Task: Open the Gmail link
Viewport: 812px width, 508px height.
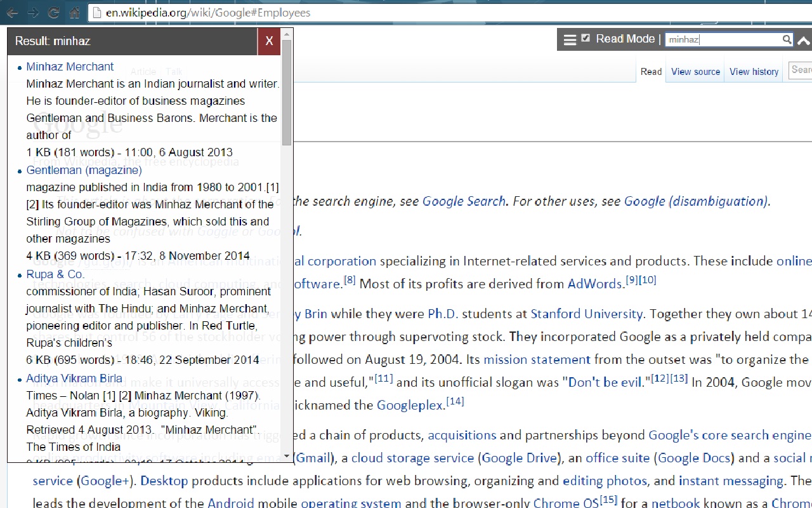Action: tap(314, 458)
